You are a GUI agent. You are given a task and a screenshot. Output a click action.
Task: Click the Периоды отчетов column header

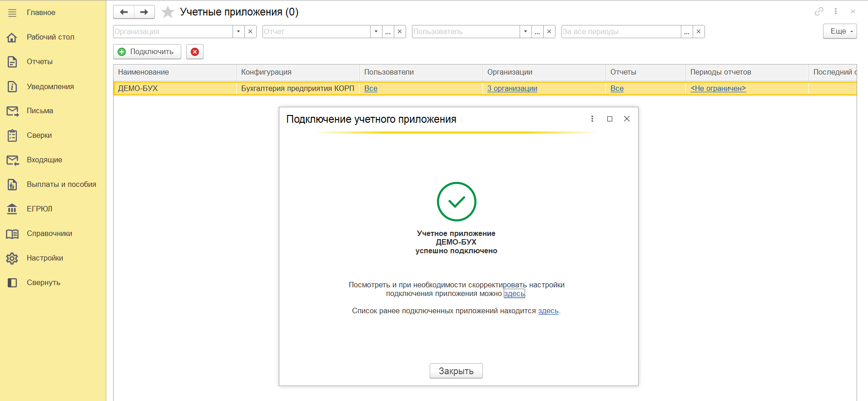[x=747, y=72]
